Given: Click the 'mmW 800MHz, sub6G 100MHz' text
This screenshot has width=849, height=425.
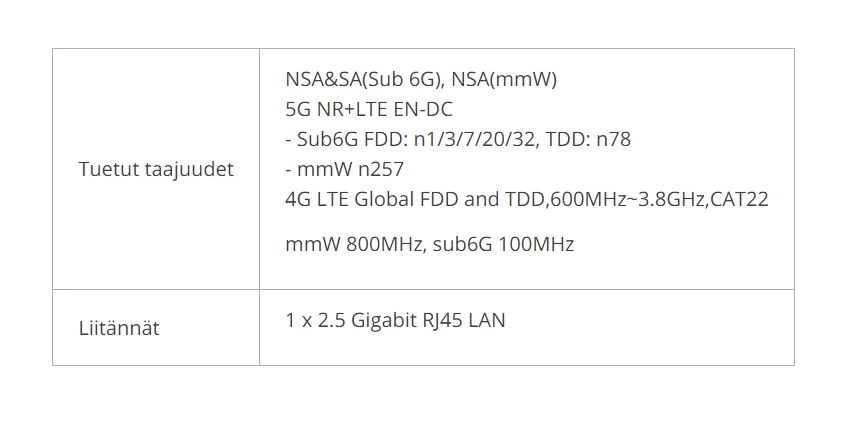Looking at the screenshot, I should (429, 244).
